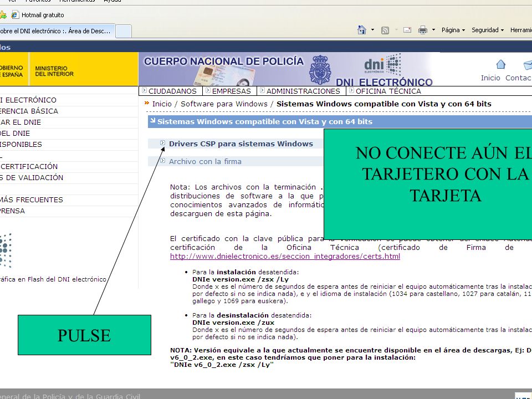
Task: Click the ERENCIA BÁSICA sidebar item
Action: [x=29, y=111]
